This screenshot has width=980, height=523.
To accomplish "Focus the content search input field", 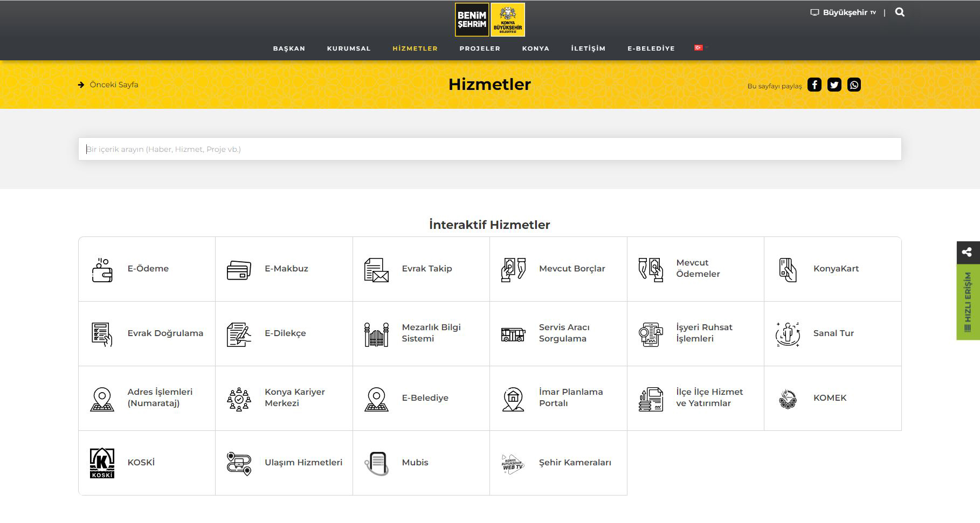I will click(489, 149).
